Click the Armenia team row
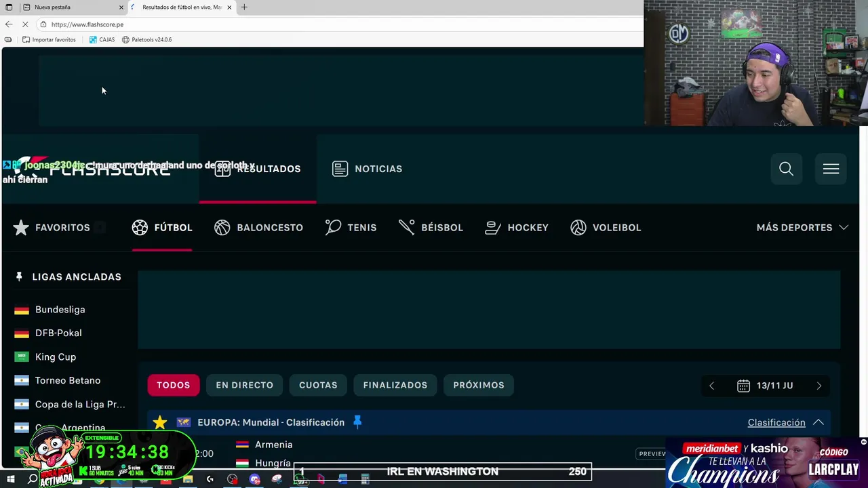The image size is (868, 488). tap(274, 445)
